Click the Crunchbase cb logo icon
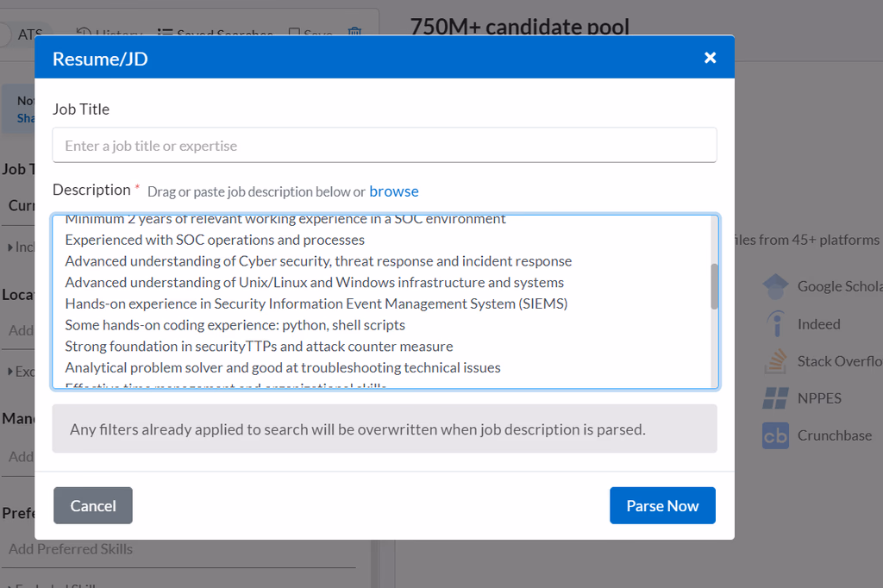This screenshot has height=588, width=883. click(x=776, y=435)
